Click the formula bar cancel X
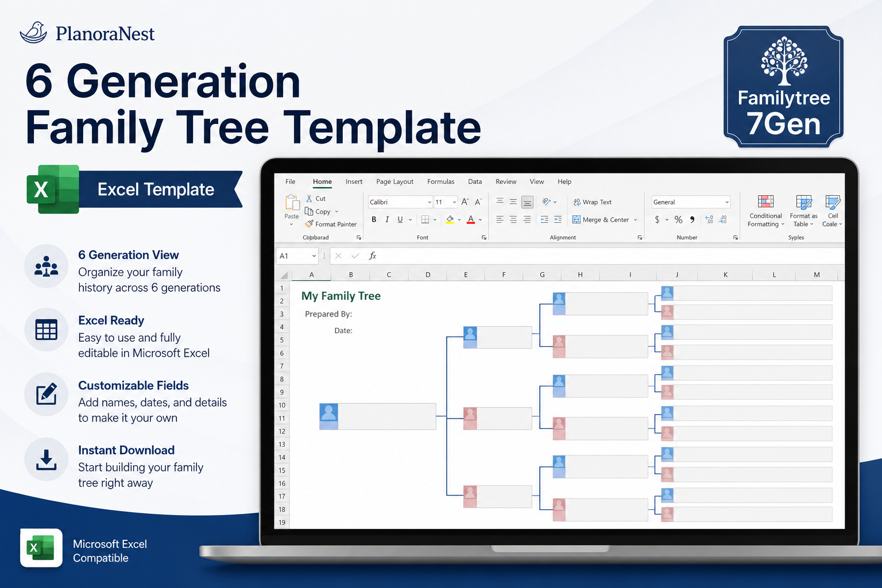 tap(338, 256)
